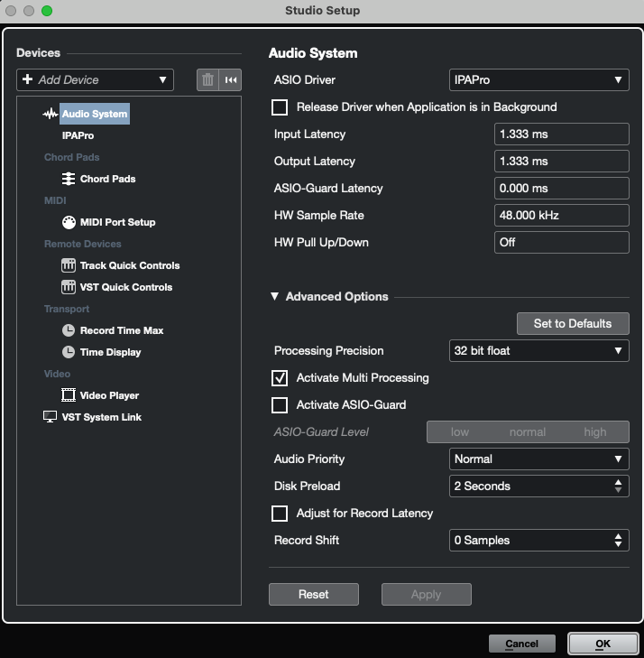Click the Record Time Max clock icon
The height and width of the screenshot is (658, 644).
(x=69, y=330)
